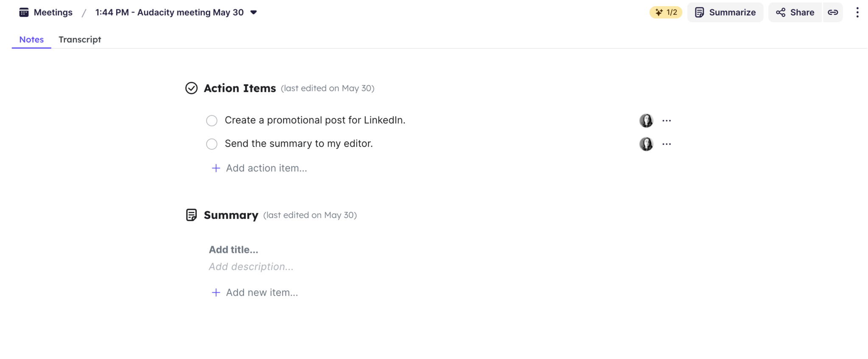Select the Notes tab
868x359 pixels.
pyautogui.click(x=31, y=39)
